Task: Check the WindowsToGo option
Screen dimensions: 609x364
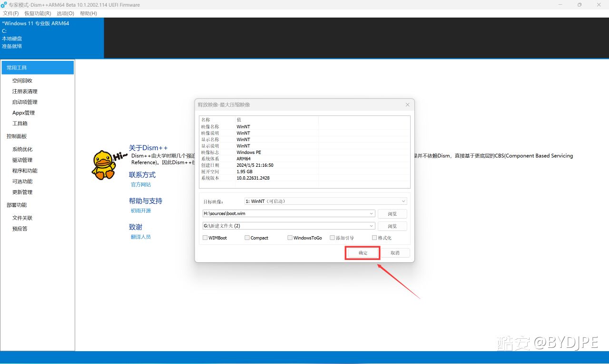Action: point(290,238)
